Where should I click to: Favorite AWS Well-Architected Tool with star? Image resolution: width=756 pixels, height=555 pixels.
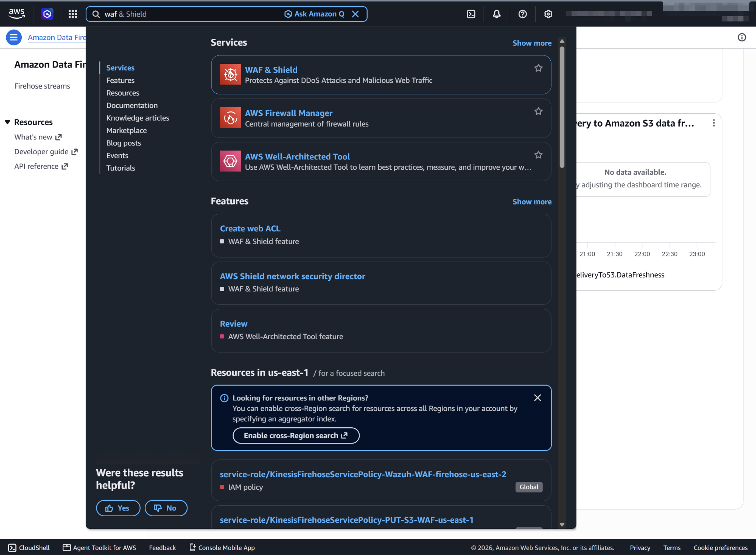[538, 155]
